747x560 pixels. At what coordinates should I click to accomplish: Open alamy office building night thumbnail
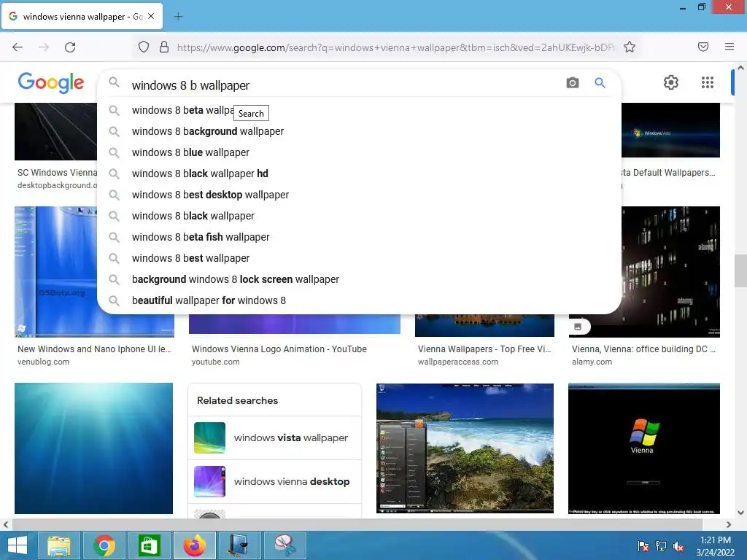(x=671, y=271)
